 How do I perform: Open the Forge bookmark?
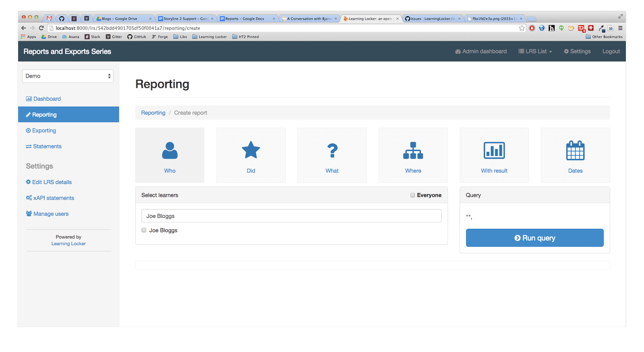160,37
